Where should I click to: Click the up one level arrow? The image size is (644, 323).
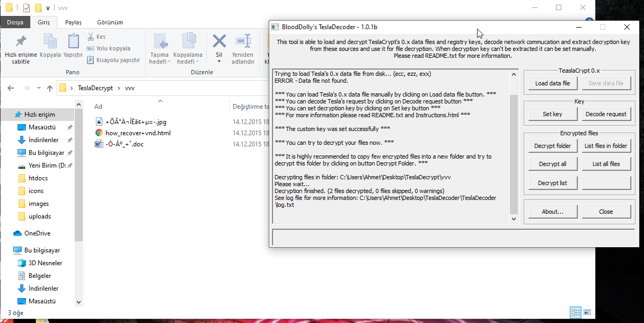point(50,88)
